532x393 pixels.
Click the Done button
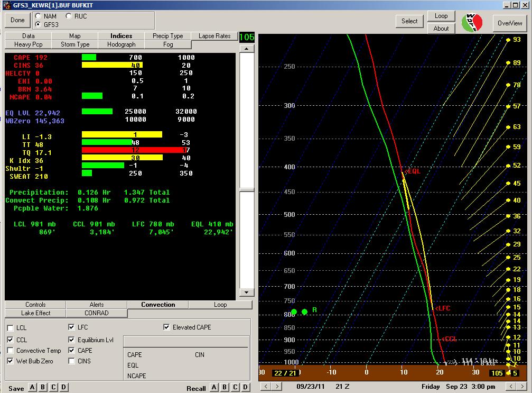pyautogui.click(x=17, y=20)
